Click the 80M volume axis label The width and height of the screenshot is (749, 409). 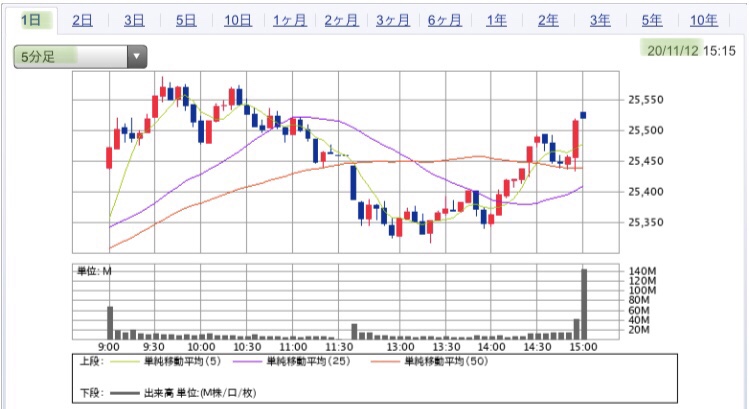tap(639, 300)
